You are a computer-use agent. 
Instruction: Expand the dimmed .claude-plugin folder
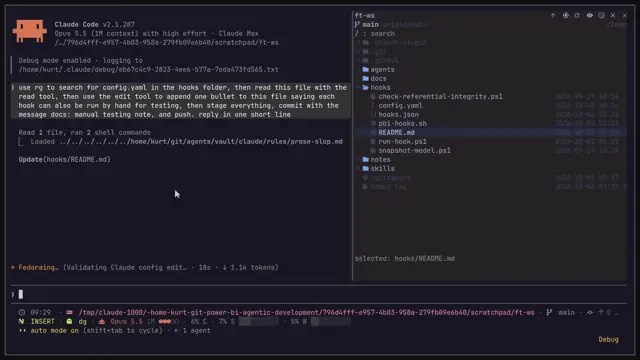pos(391,42)
